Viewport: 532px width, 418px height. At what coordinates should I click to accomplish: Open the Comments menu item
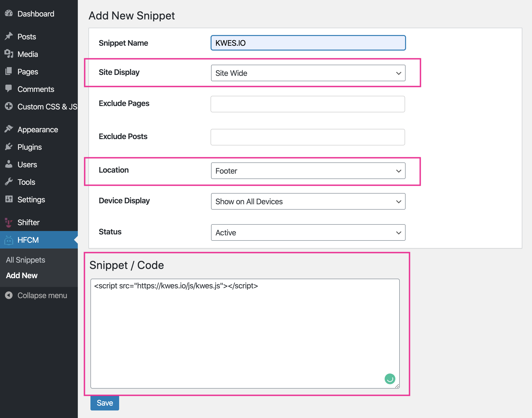point(39,89)
